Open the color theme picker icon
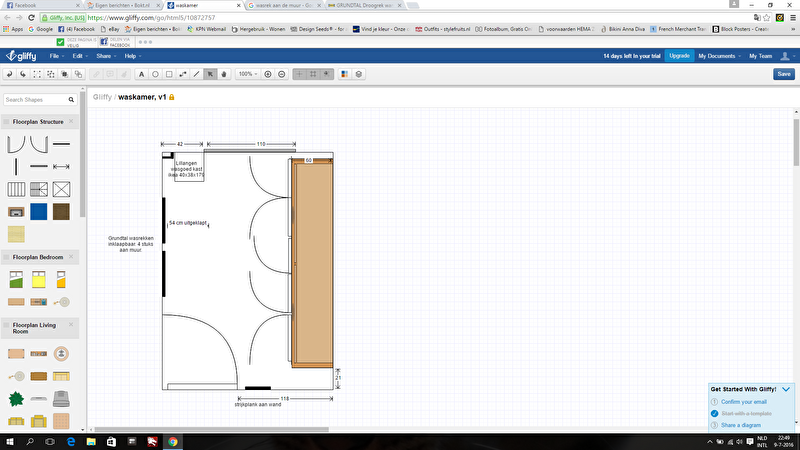The height and width of the screenshot is (450, 800). pos(345,74)
